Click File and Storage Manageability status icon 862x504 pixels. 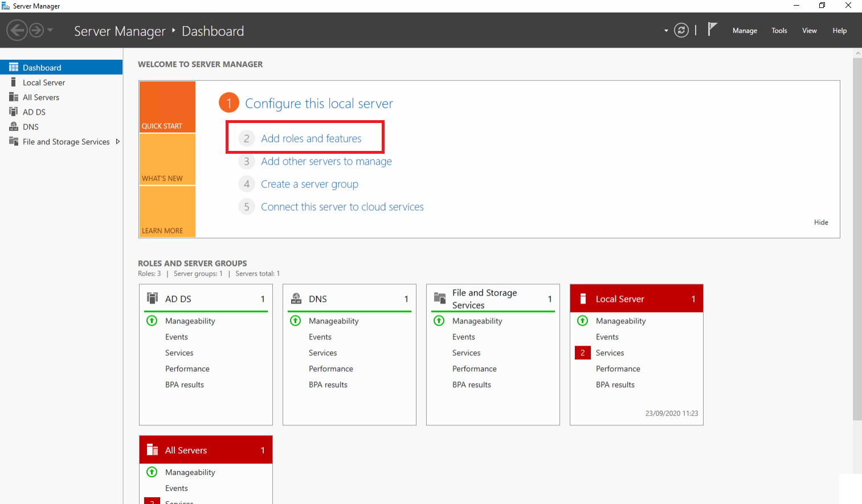click(439, 321)
